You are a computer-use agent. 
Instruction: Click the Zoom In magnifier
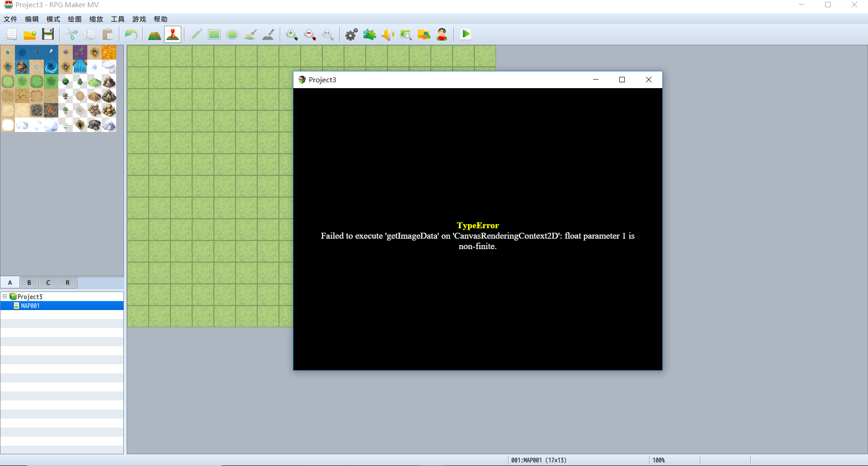pos(292,34)
